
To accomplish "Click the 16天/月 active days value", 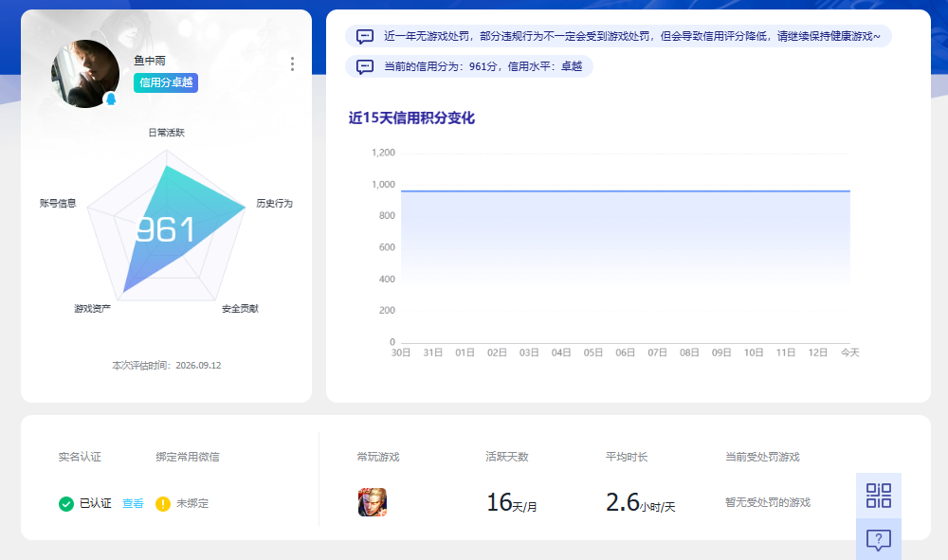I will (x=512, y=502).
